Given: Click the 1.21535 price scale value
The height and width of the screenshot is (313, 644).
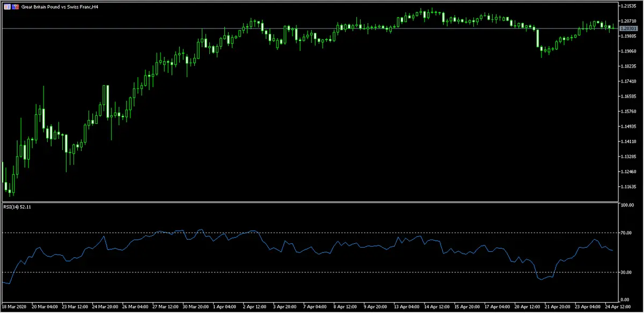Looking at the screenshot, I should pyautogui.click(x=628, y=6).
